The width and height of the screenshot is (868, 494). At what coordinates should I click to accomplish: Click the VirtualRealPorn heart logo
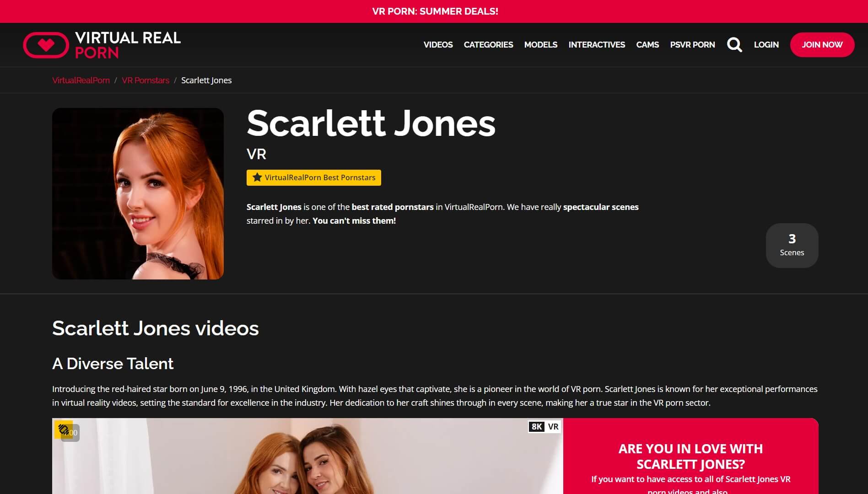pyautogui.click(x=102, y=45)
